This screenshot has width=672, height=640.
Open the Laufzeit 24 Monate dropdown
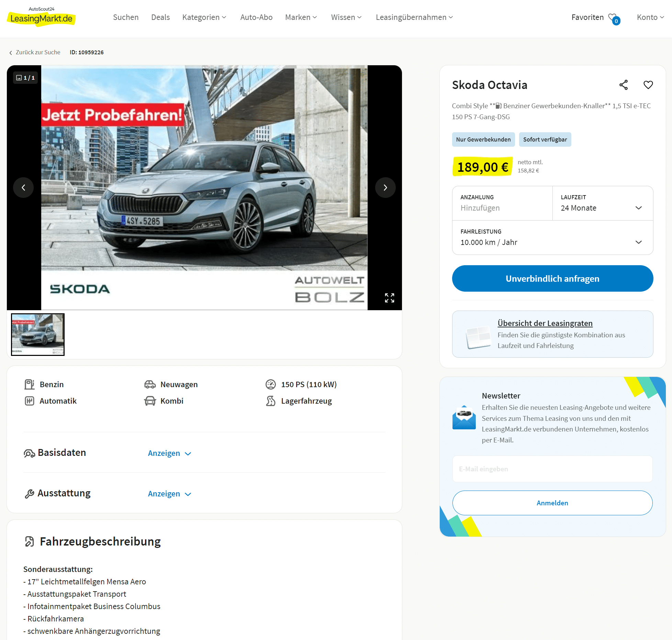603,203
